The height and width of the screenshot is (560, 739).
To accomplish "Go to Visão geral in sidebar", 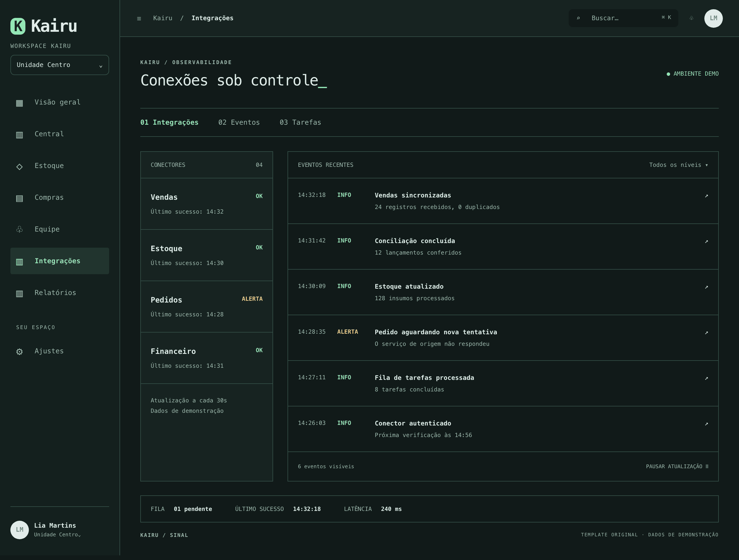I will pos(59,102).
